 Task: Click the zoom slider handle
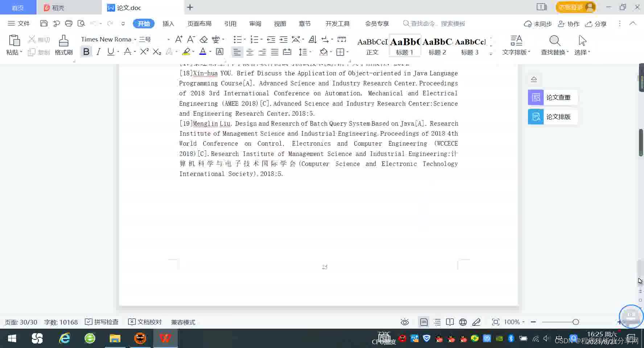(x=575, y=322)
